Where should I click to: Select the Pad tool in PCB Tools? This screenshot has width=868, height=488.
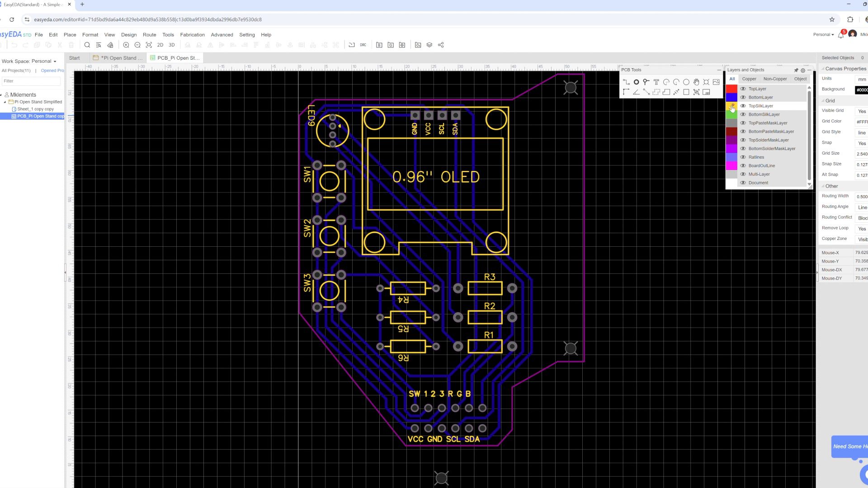(x=646, y=82)
